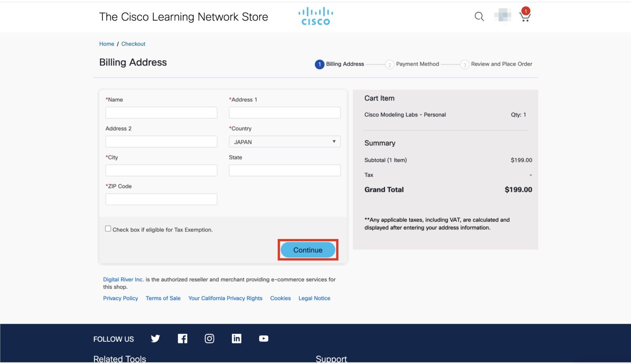Click the ZIP Code input field
The width and height of the screenshot is (631, 364).
pos(161,199)
